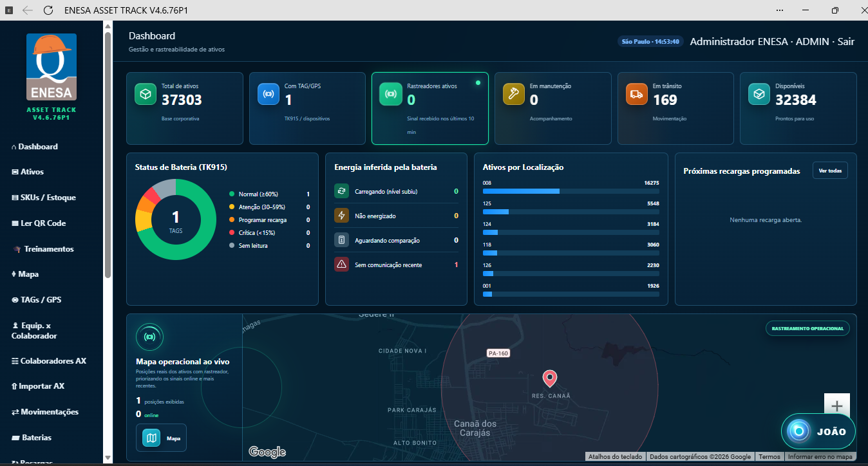The height and width of the screenshot is (466, 868).
Task: Click the Sem comunicação recente warning icon
Action: (341, 265)
